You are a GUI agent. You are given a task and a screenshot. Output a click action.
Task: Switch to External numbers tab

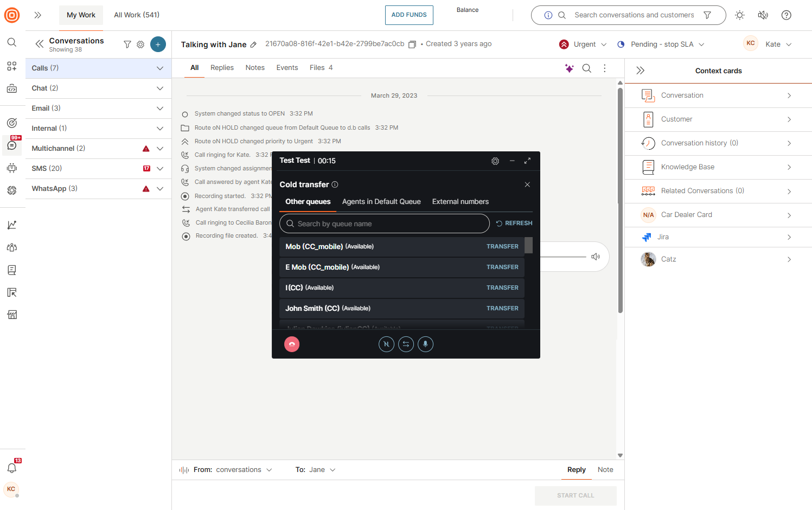(460, 202)
